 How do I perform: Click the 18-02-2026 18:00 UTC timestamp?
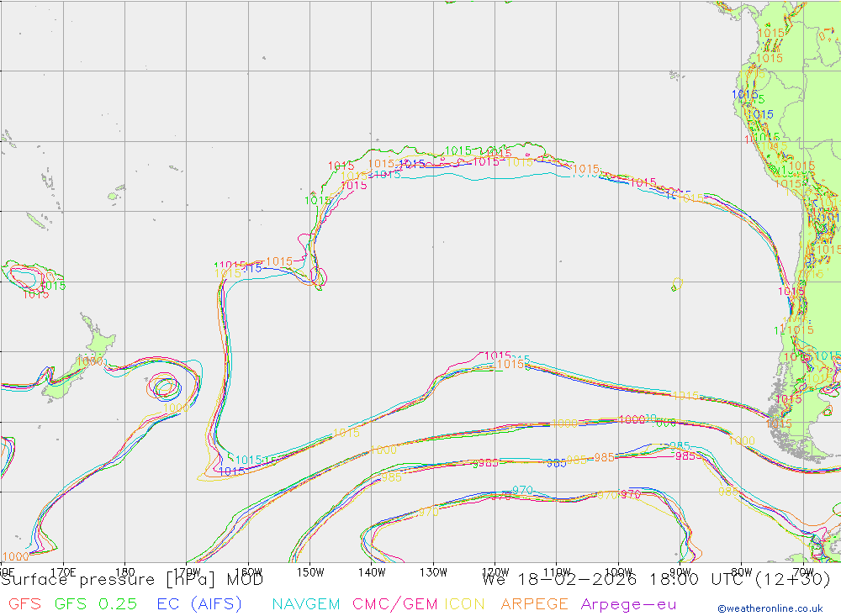(656, 579)
